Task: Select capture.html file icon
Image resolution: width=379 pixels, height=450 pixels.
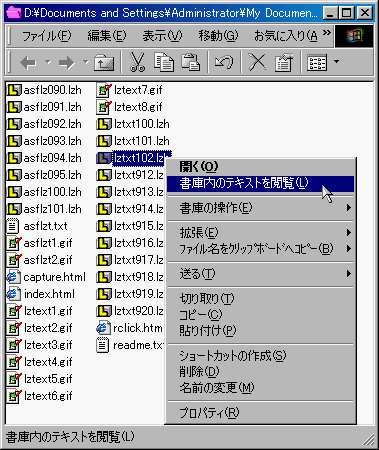Action: [x=13, y=277]
